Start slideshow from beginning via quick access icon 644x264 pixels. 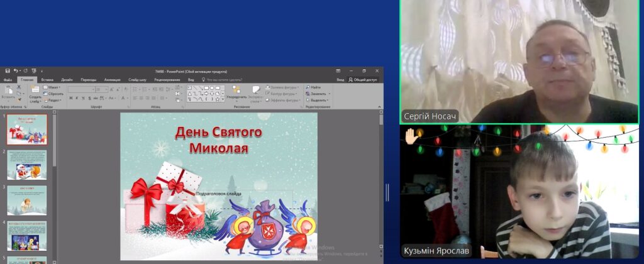click(x=34, y=71)
